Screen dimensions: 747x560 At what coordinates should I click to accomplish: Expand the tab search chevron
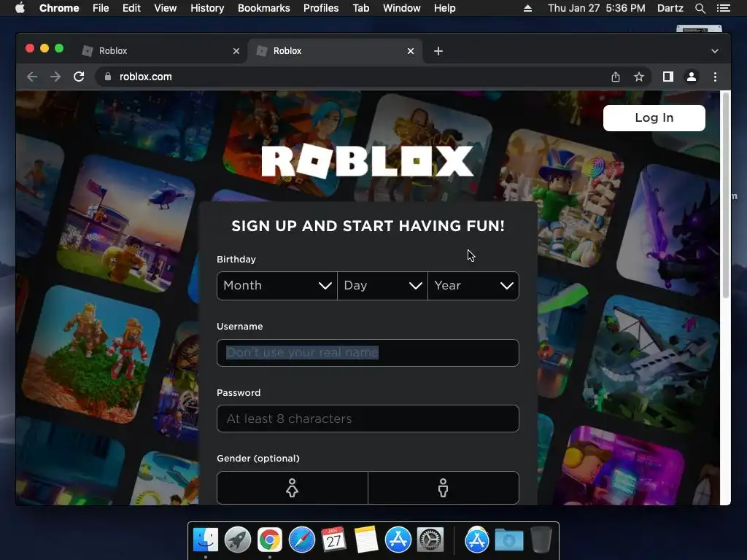tap(715, 51)
